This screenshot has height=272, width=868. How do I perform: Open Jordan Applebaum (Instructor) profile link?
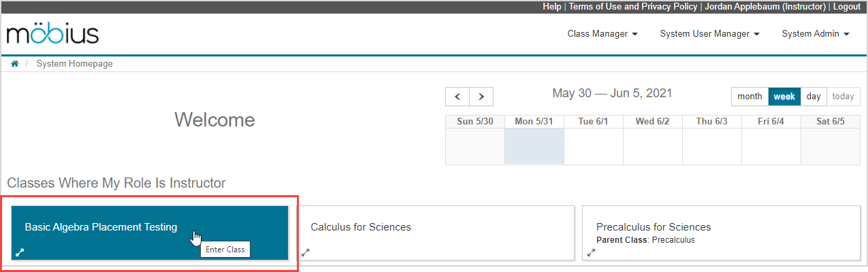click(765, 6)
